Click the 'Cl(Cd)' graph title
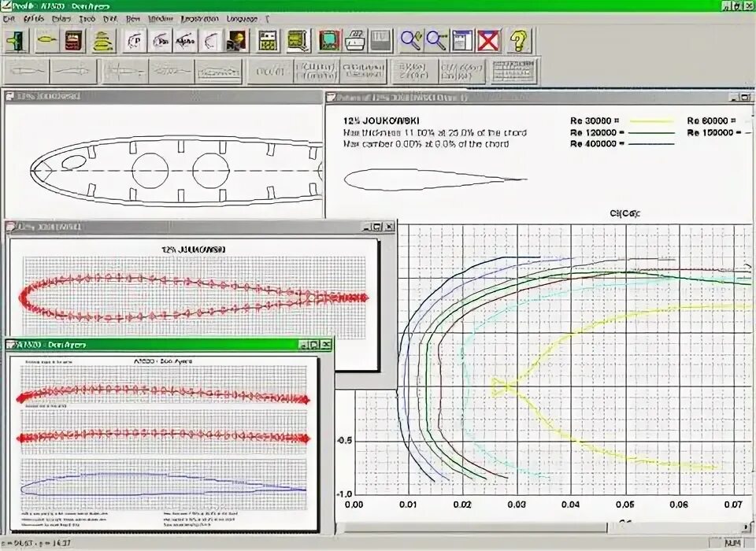Image resolution: width=756 pixels, height=551 pixels. click(x=624, y=213)
